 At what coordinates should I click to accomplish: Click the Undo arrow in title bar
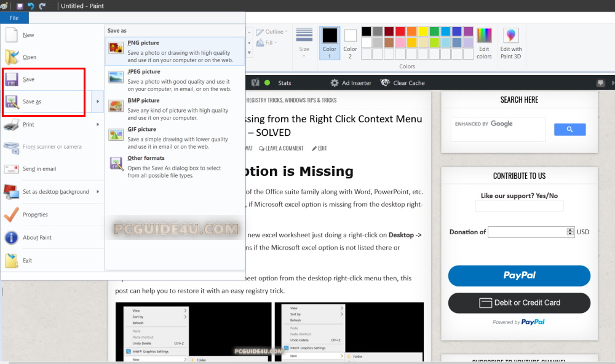pos(31,6)
